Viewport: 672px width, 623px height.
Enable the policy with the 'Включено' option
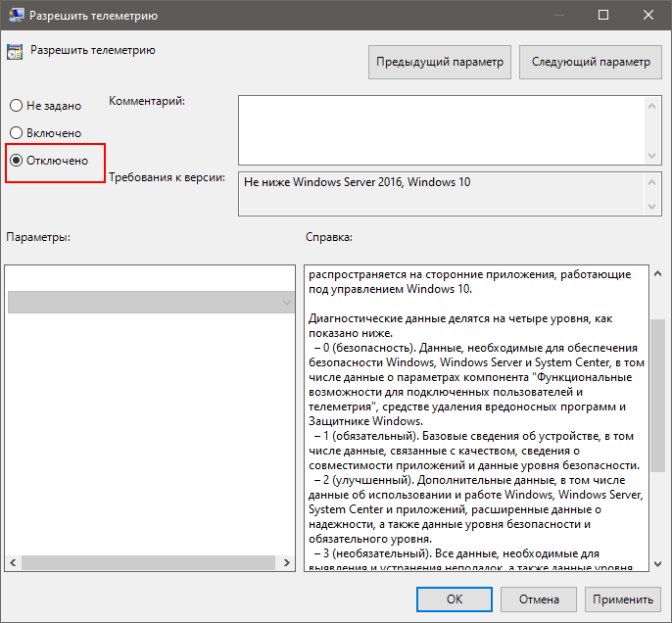[x=16, y=132]
